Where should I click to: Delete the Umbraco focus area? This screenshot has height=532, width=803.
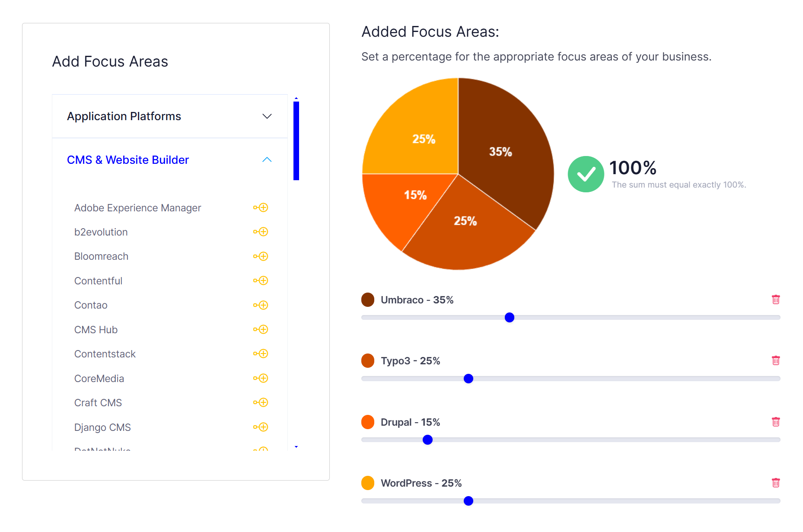click(776, 299)
